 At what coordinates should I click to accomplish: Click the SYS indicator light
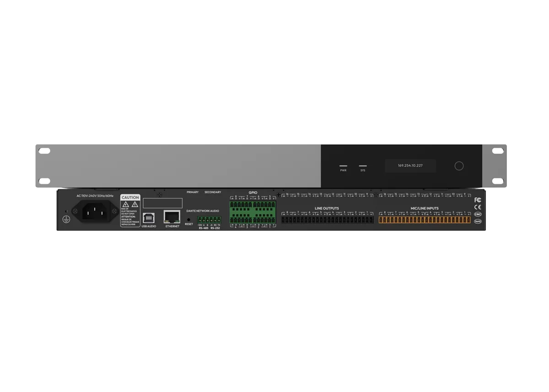tap(363, 166)
